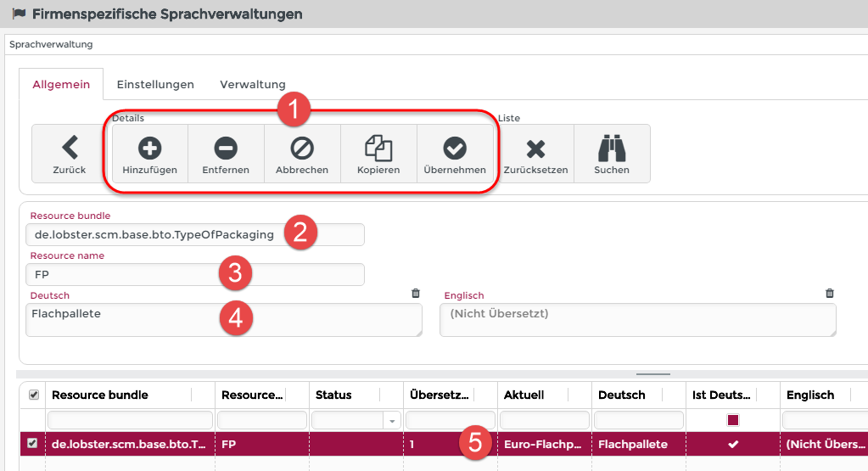Screen dimensions: 868x471
Task: Open search with Suchen binoculars icon
Action: tap(612, 149)
